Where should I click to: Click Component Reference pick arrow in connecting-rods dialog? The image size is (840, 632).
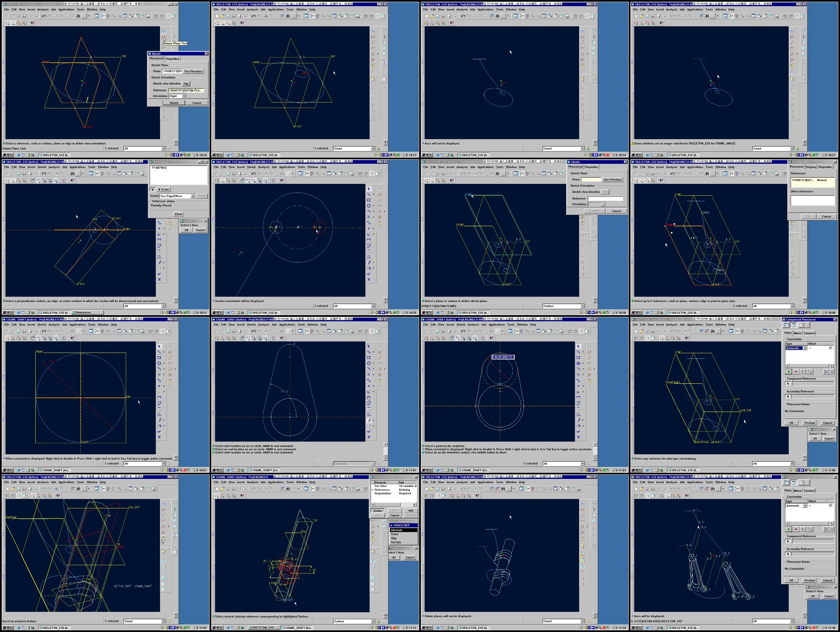pyautogui.click(x=788, y=541)
